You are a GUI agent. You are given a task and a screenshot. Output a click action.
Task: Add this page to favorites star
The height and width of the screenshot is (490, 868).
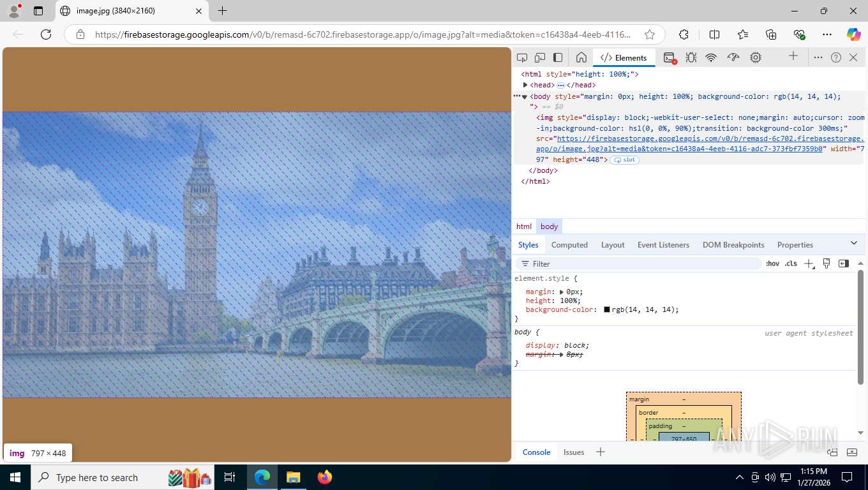point(650,34)
